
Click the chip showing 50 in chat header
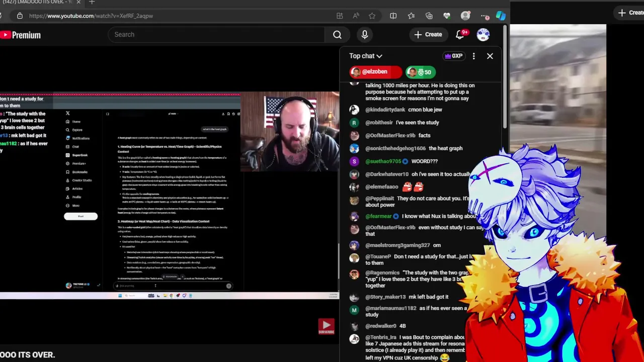pyautogui.click(x=421, y=72)
